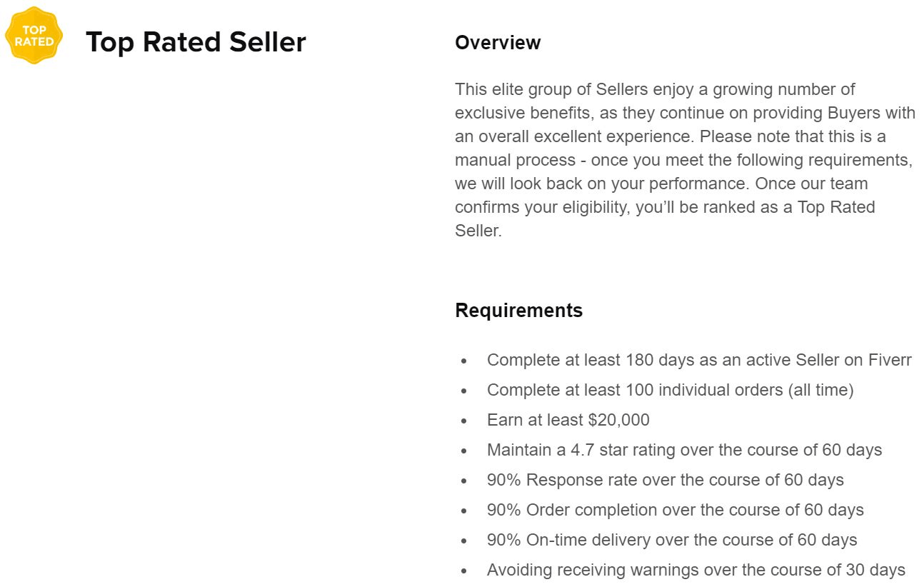Click the 'manual process' sentence in overview
The width and height of the screenshot is (924, 587).
[683, 160]
